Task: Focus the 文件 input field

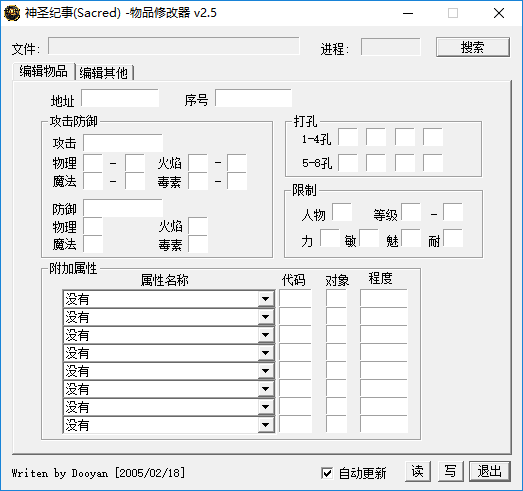Action: (174, 46)
